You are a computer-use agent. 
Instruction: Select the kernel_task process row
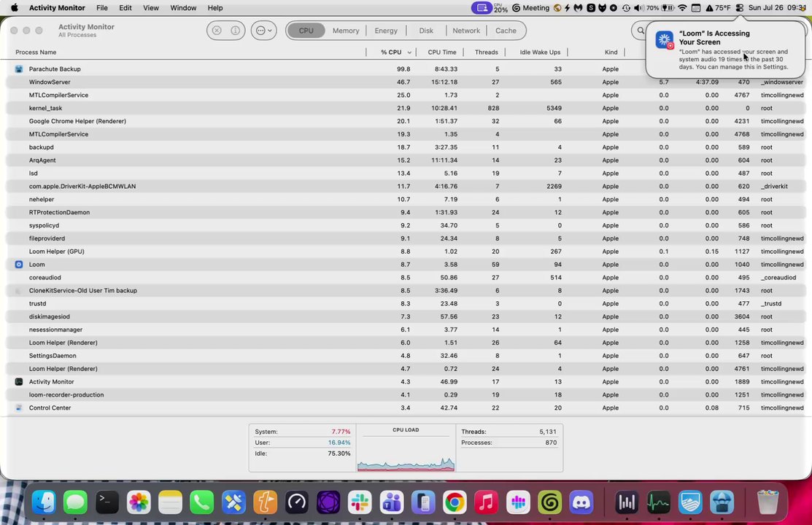tap(406, 108)
